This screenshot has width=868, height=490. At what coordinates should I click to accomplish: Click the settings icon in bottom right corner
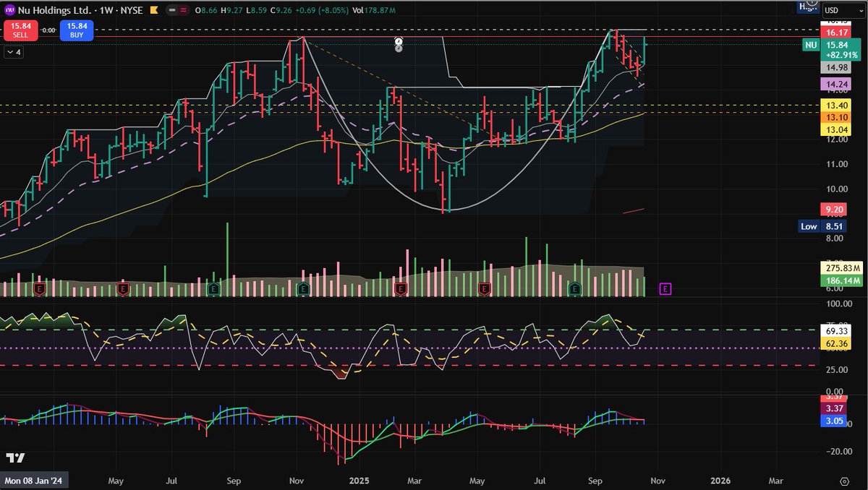pos(843,480)
